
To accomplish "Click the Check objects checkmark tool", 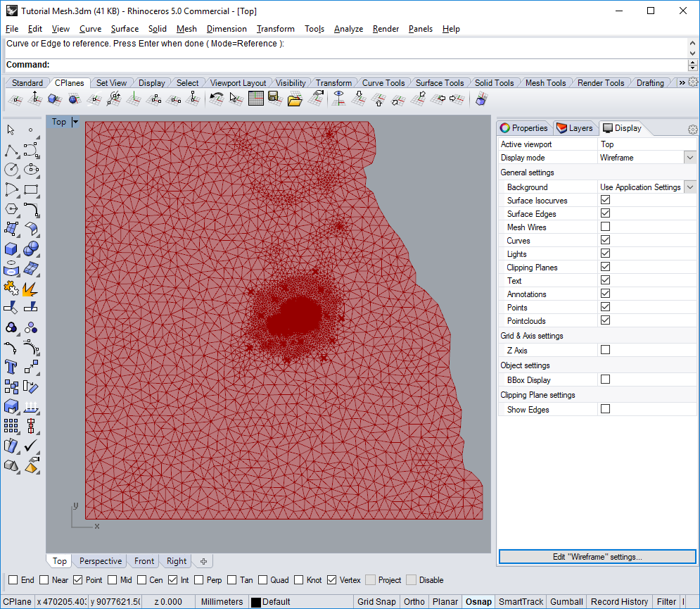I will tap(31, 446).
